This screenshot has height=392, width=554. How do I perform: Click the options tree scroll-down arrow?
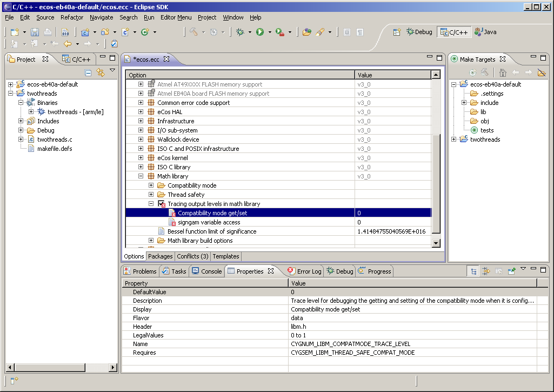click(x=436, y=243)
